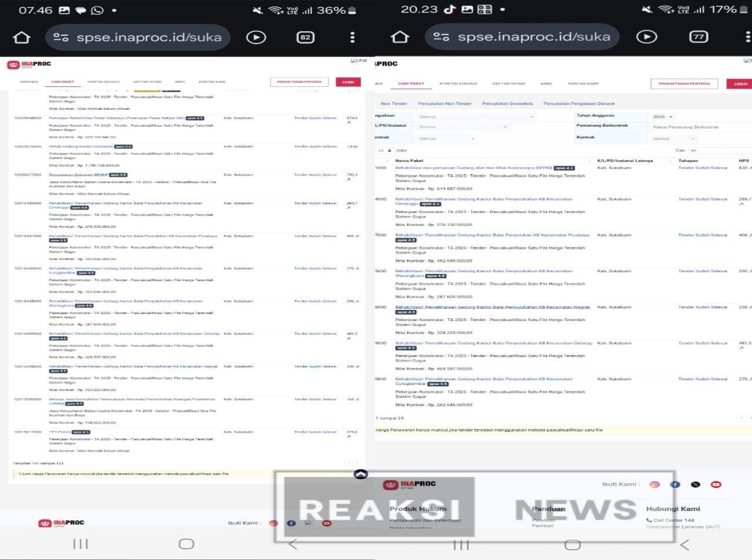The height and width of the screenshot is (560, 752).
Task: Click the sort arrows on the Nama Paket column
Action: point(589,161)
